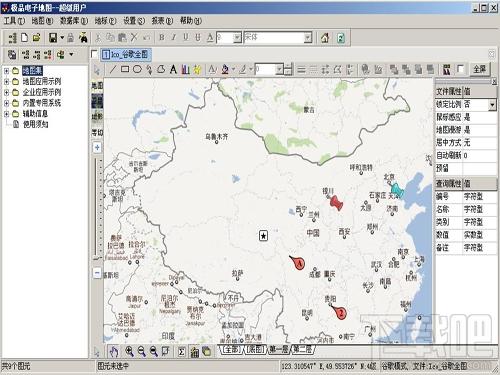
Task: Click the zoom in magnifier icon
Action: [x=129, y=351]
